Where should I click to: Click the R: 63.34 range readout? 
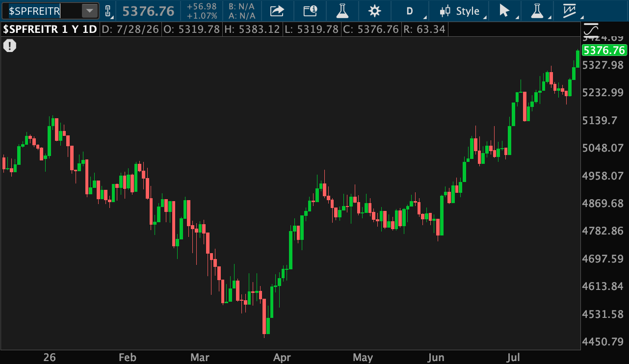click(x=424, y=29)
